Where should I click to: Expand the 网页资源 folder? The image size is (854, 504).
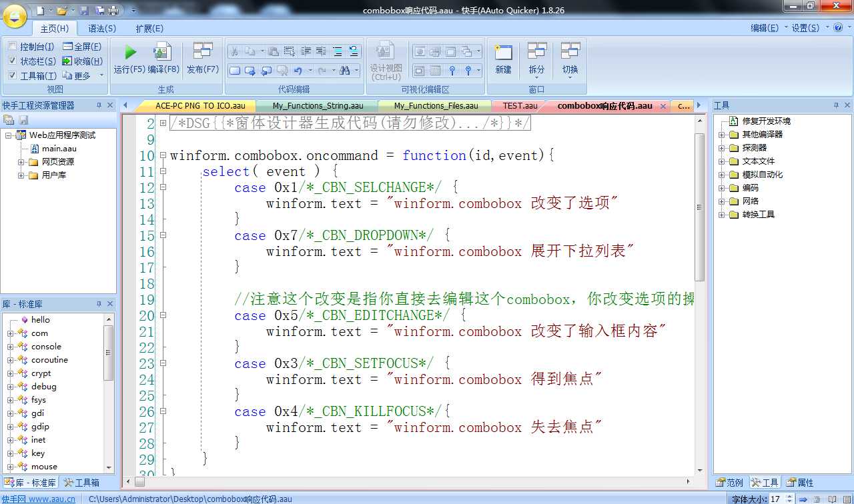(x=21, y=162)
